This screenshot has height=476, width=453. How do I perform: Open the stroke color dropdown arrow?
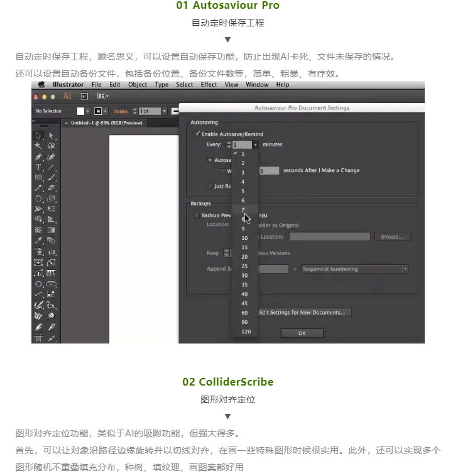pos(106,111)
